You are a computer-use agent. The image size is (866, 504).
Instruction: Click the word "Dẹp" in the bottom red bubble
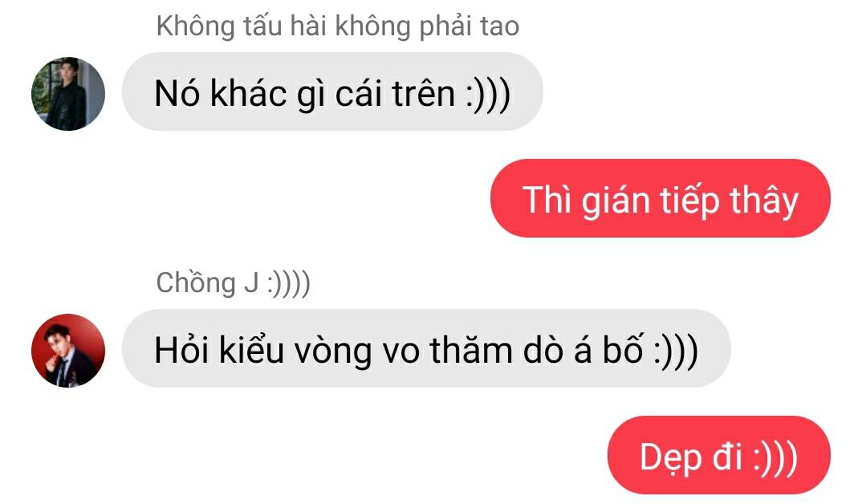(x=670, y=458)
